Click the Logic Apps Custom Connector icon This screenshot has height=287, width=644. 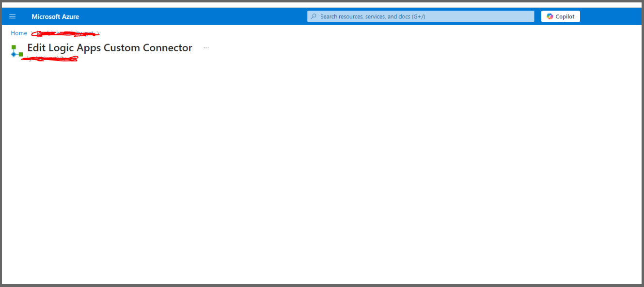pos(17,51)
